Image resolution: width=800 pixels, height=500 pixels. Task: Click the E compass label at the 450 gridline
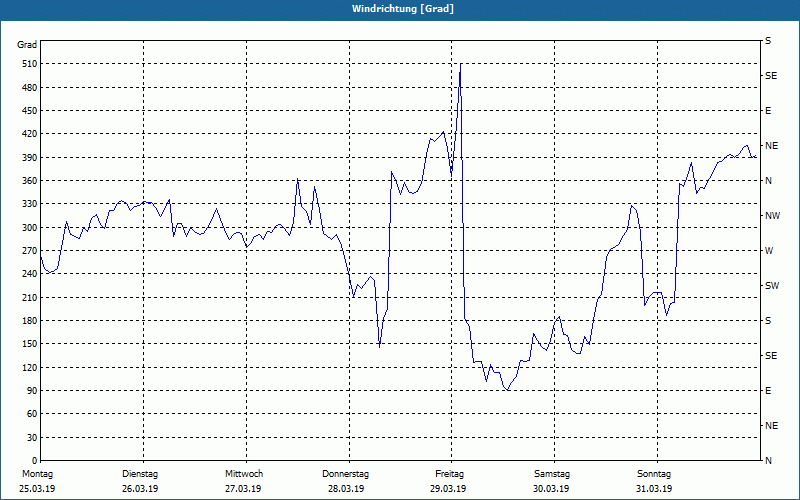(768, 111)
